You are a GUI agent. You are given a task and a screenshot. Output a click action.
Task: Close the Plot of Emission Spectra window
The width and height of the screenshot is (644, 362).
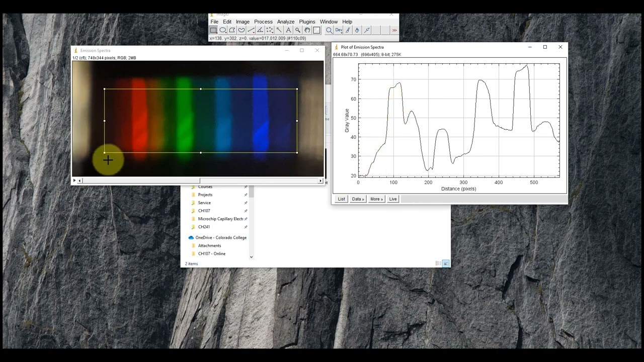click(560, 47)
